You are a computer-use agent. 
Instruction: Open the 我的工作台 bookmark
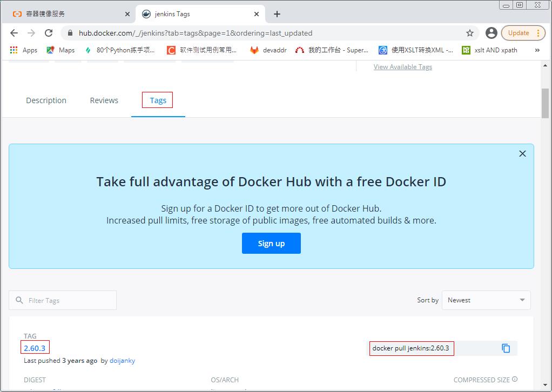point(332,50)
